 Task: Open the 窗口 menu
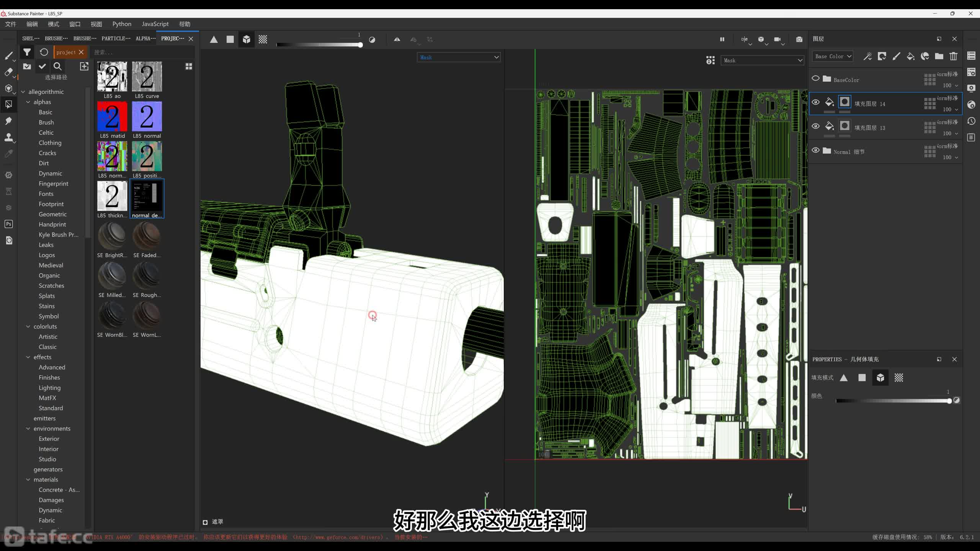pos(75,24)
